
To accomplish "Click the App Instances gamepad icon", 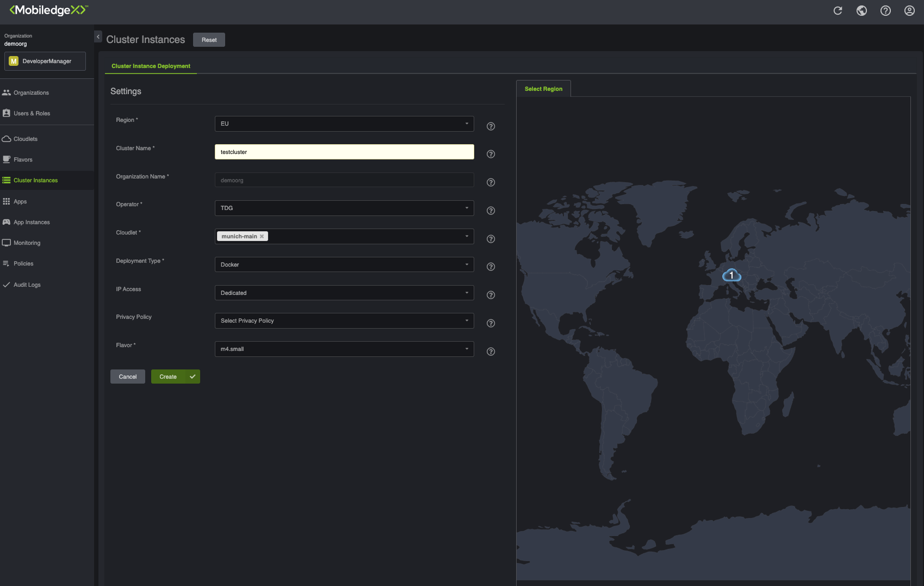I will [7, 222].
